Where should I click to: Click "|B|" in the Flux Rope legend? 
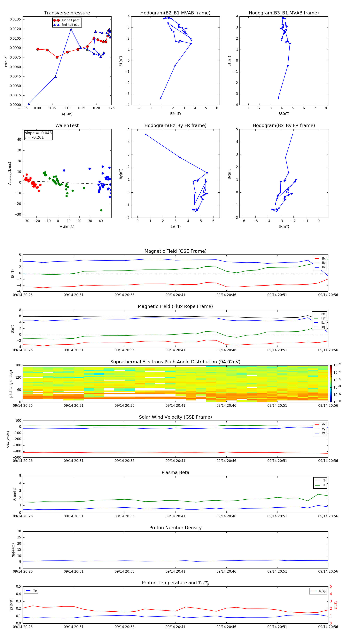click(x=323, y=327)
